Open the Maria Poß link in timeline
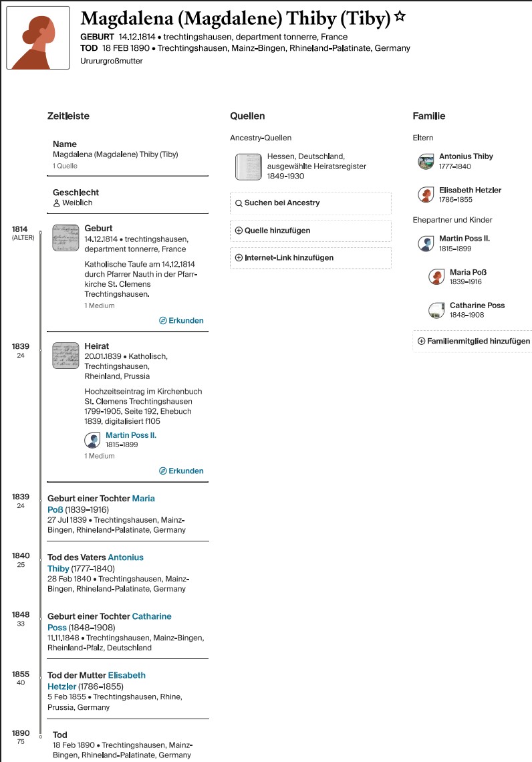The height and width of the screenshot is (762, 532). (144, 499)
